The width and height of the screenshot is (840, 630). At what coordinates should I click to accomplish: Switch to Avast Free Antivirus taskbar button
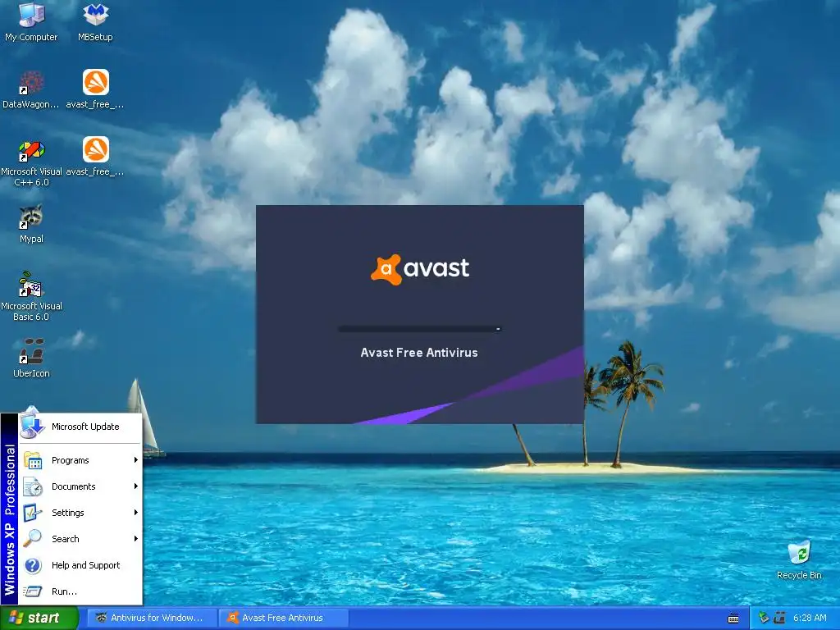(284, 619)
